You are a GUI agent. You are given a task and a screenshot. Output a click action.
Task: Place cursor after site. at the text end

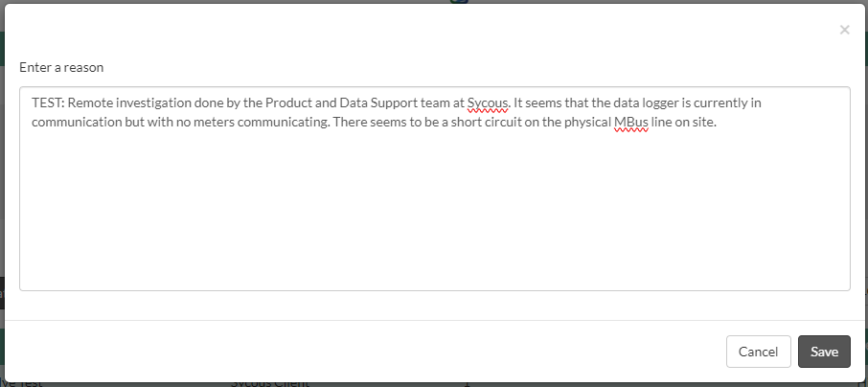pos(718,123)
